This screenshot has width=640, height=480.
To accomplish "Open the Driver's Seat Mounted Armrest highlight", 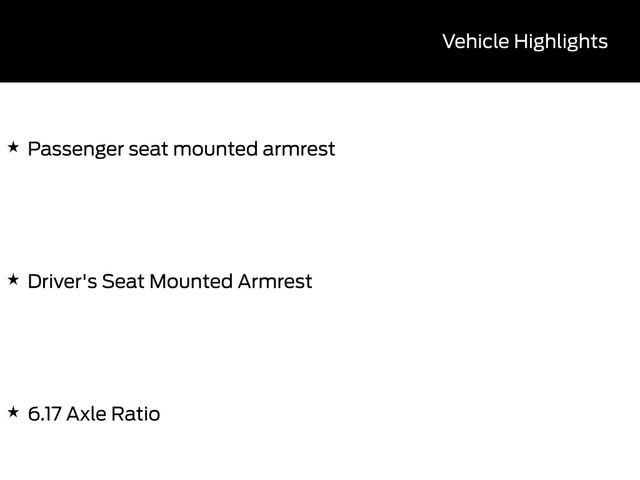I will point(170,281).
